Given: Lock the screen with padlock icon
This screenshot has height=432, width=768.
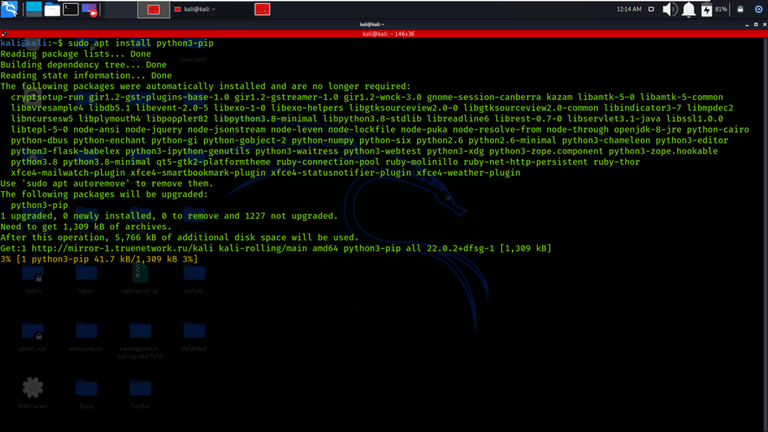Looking at the screenshot, I should 740,9.
